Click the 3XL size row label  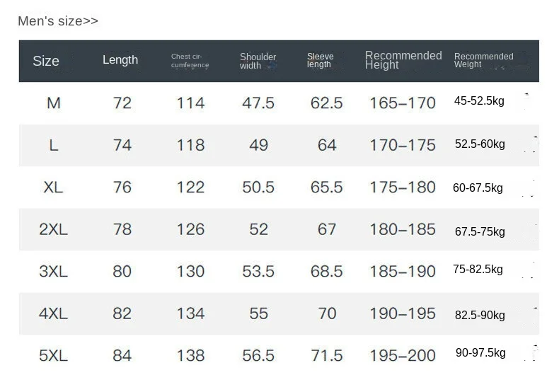[x=53, y=271]
